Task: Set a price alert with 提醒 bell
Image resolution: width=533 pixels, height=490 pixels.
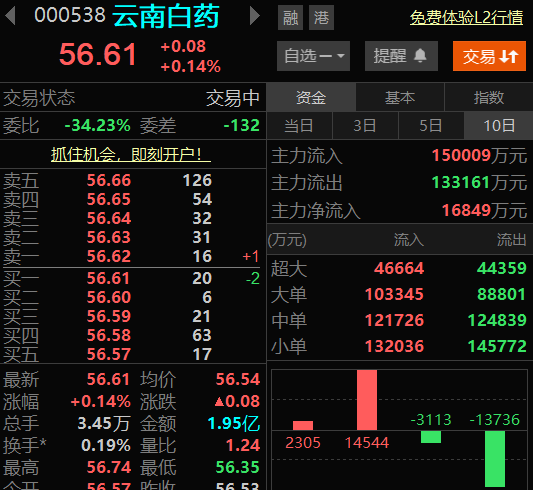Action: tap(401, 56)
